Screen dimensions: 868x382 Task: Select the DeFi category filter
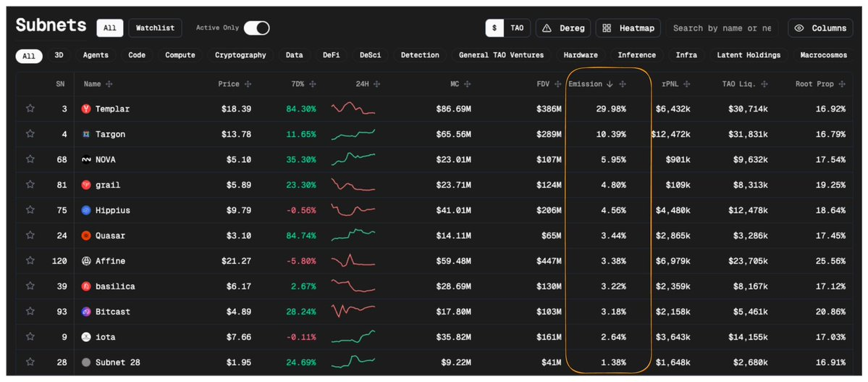click(x=332, y=55)
